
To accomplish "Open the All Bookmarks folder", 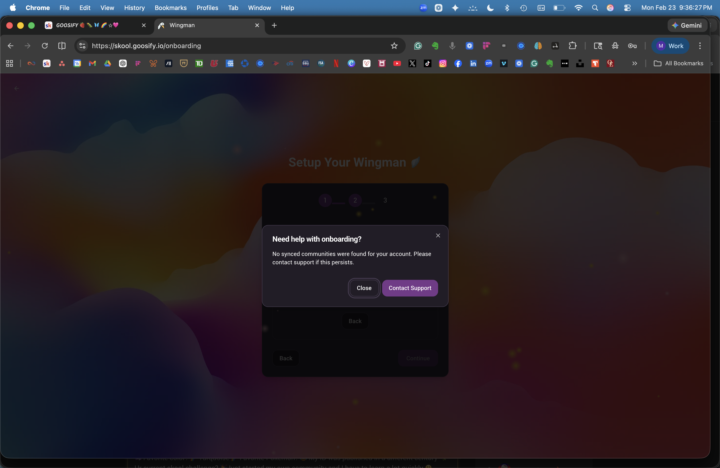I will pyautogui.click(x=678, y=63).
